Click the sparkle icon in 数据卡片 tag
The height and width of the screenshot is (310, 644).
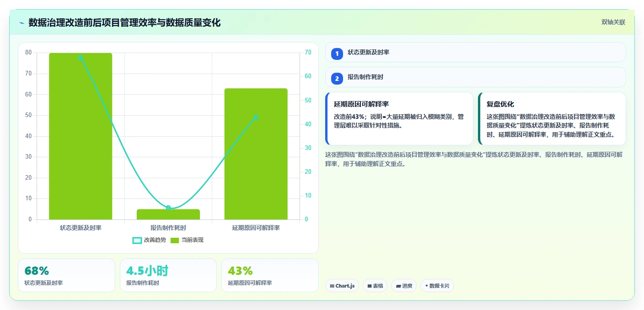[426, 286]
